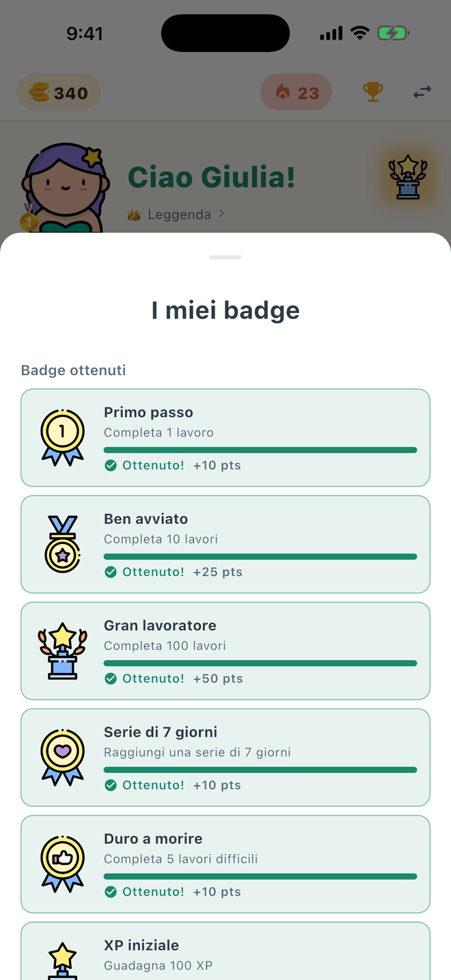
Task: Open the 23-day streak flame badge
Action: tap(297, 92)
